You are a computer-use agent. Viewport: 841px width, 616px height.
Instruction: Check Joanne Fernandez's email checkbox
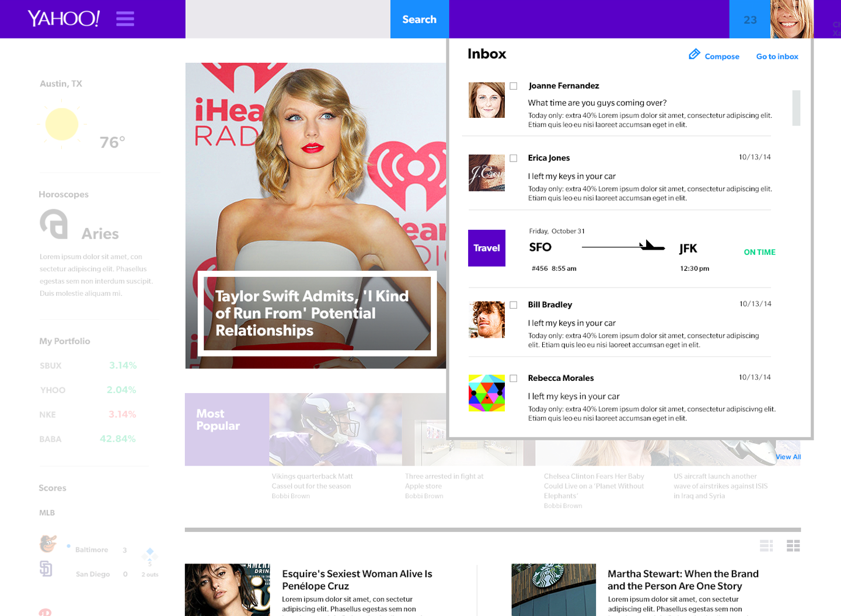[513, 85]
